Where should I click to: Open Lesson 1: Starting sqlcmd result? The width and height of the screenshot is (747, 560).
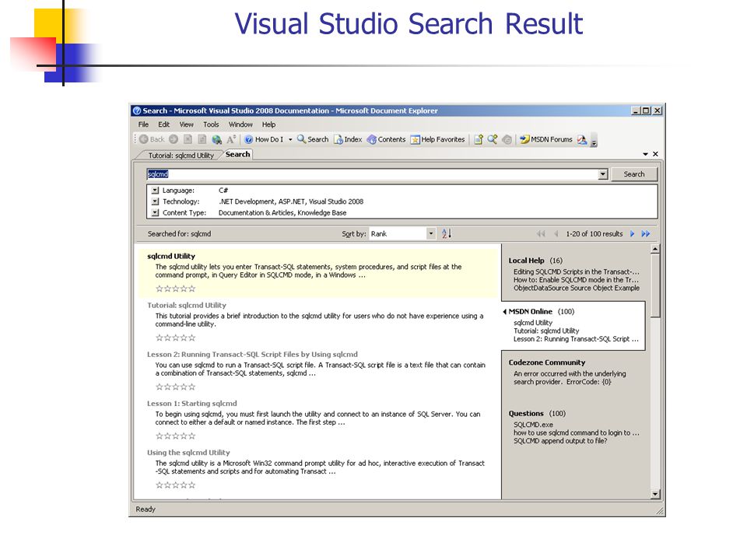(x=191, y=404)
